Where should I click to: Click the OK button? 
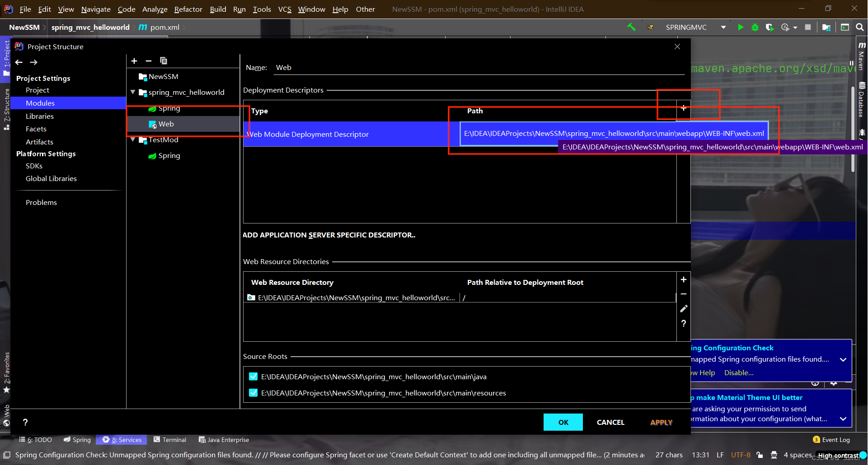563,422
